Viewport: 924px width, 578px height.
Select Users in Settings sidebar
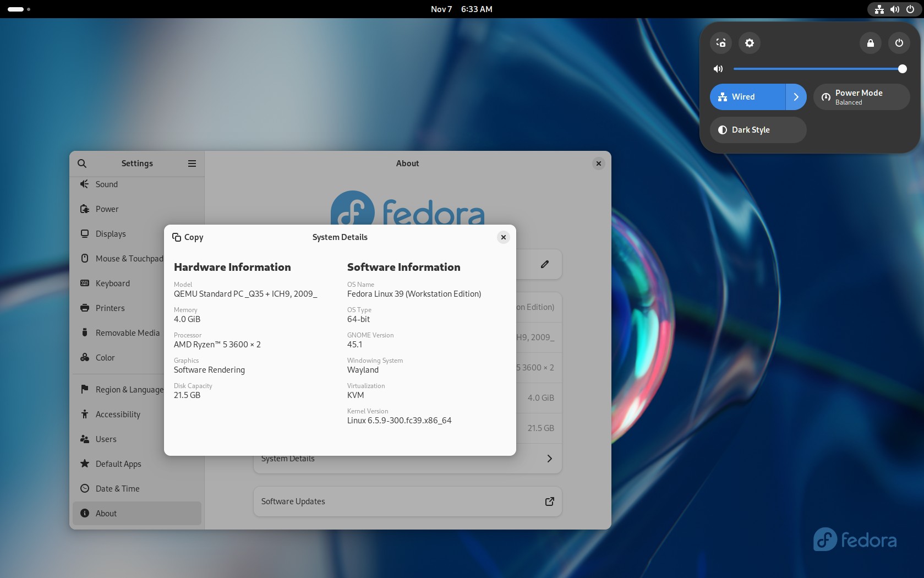[118, 439]
